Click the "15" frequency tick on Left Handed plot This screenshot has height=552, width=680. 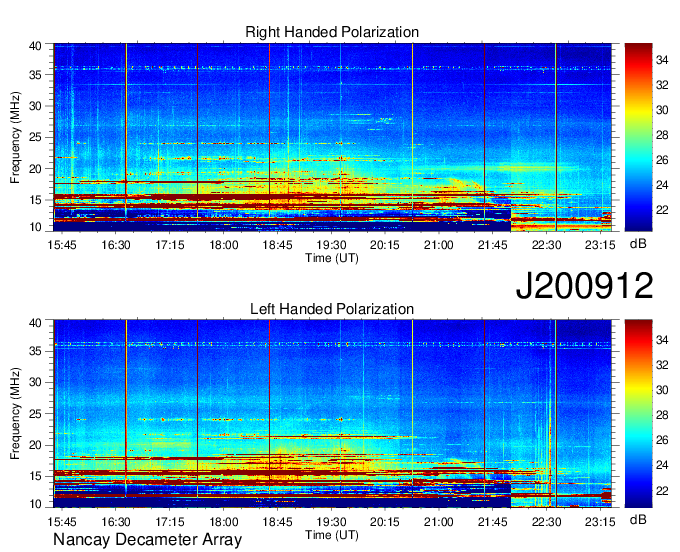35,476
